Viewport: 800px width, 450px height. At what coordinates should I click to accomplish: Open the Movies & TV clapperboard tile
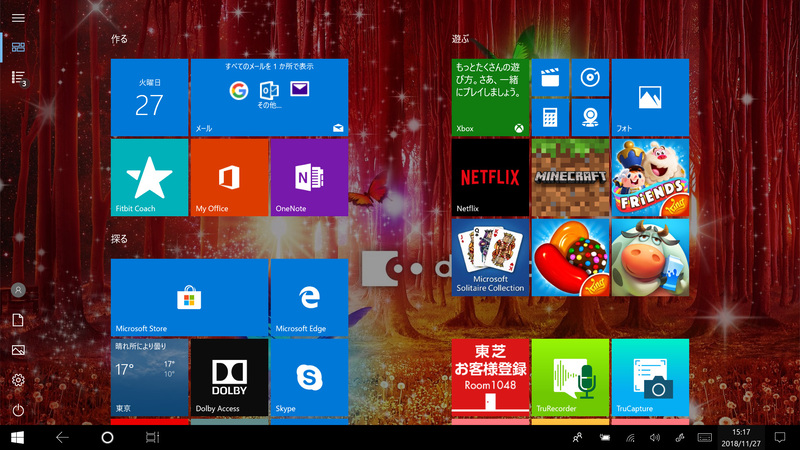pyautogui.click(x=551, y=78)
